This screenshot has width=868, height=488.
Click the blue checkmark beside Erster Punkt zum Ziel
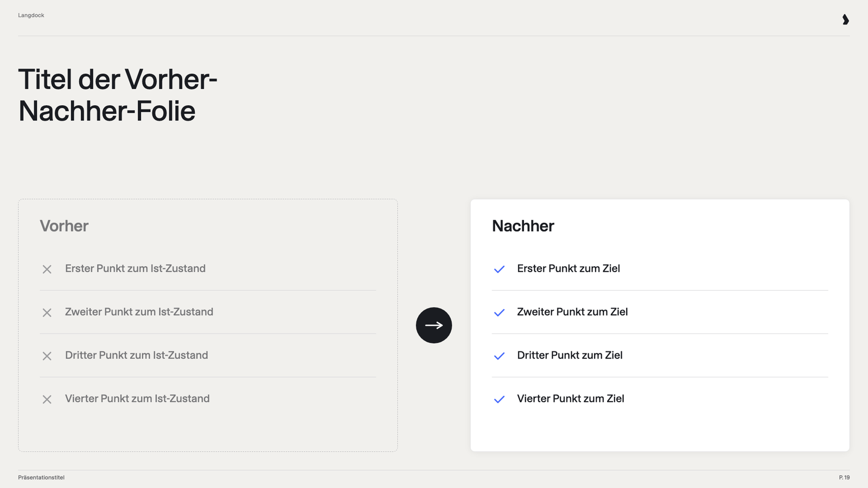[x=499, y=269]
